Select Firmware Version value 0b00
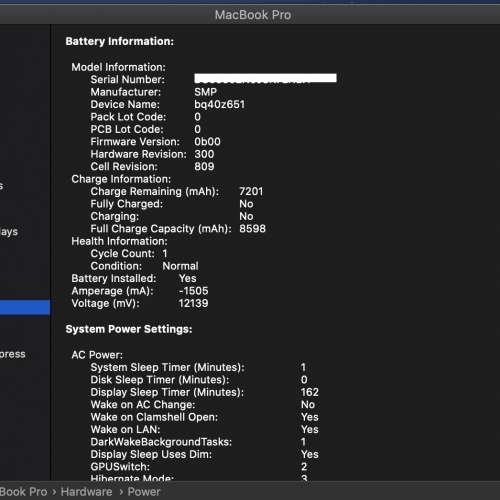This screenshot has width=500, height=500. coord(207,142)
